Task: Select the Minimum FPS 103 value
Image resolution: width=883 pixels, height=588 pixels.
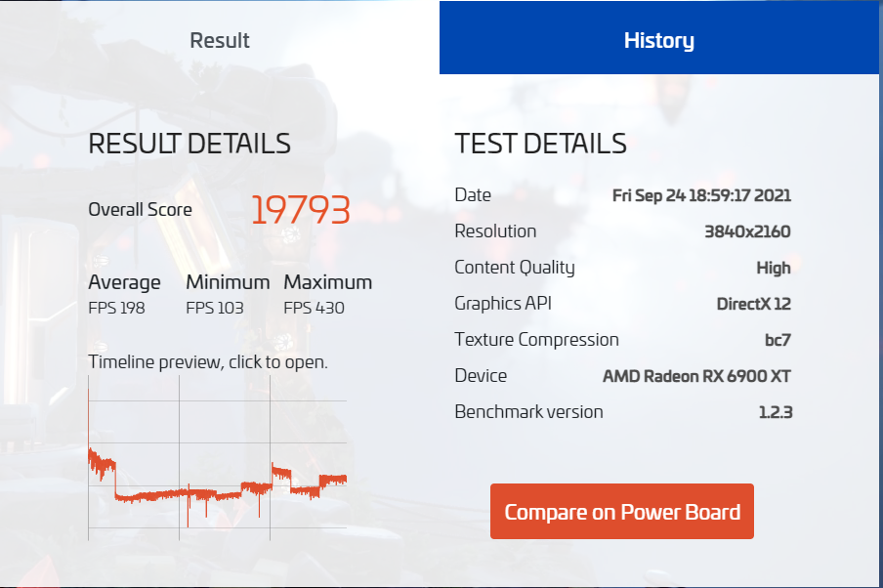Action: click(215, 308)
